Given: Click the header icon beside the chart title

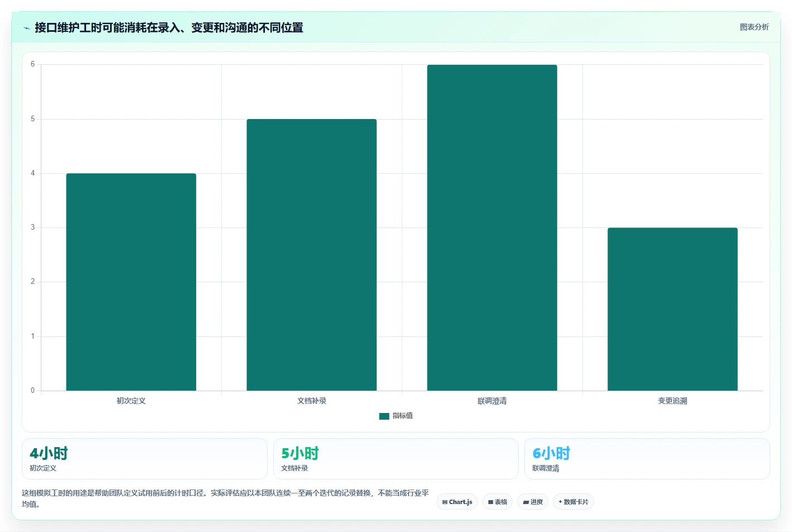Looking at the screenshot, I should pos(26,28).
